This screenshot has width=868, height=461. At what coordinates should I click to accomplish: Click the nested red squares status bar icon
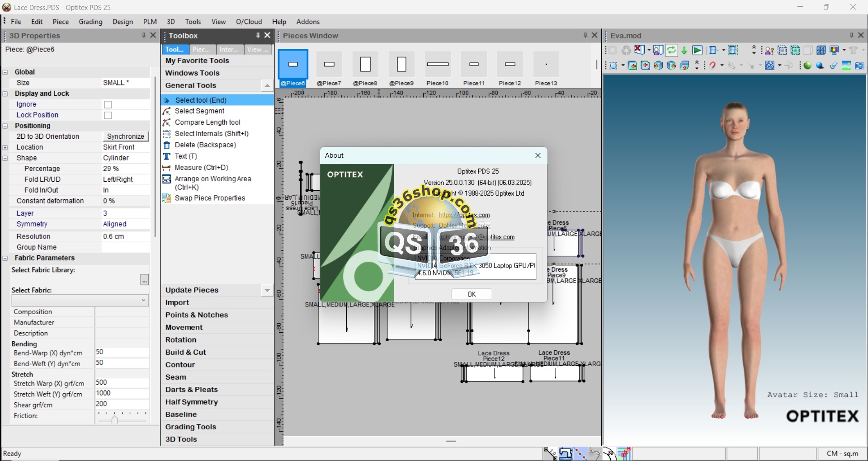point(624,453)
